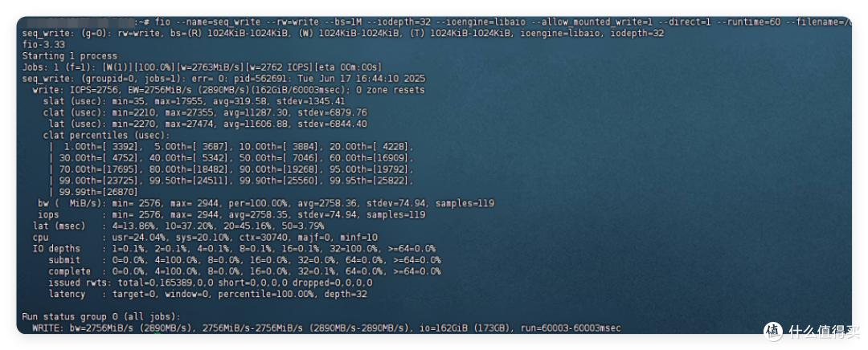Click per=100.00% in the bw row
The image size is (868, 350).
point(257,203)
